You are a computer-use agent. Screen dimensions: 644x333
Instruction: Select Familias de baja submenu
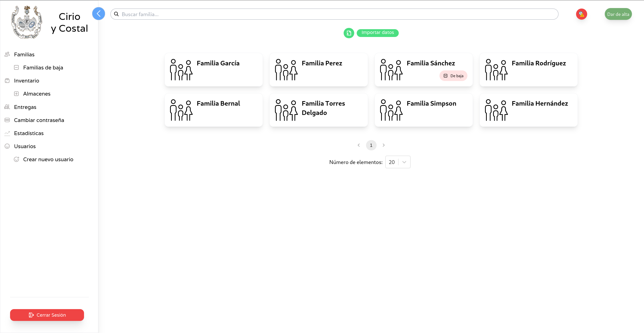coord(43,68)
